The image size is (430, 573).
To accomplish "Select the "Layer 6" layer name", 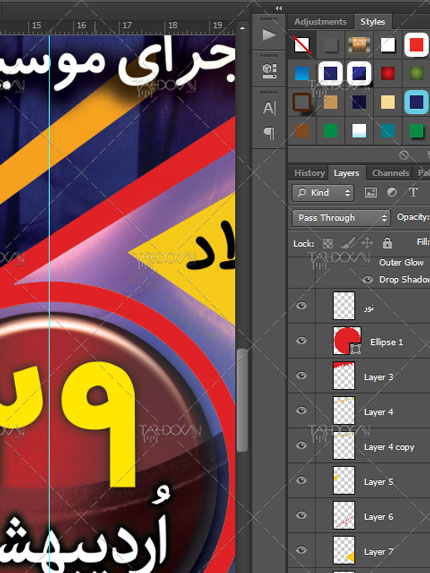I will pyautogui.click(x=378, y=517).
